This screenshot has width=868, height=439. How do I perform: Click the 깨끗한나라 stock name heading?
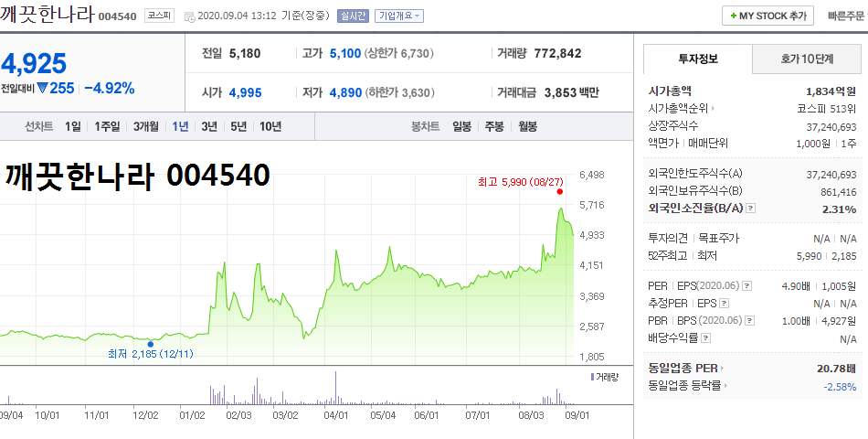click(x=47, y=14)
